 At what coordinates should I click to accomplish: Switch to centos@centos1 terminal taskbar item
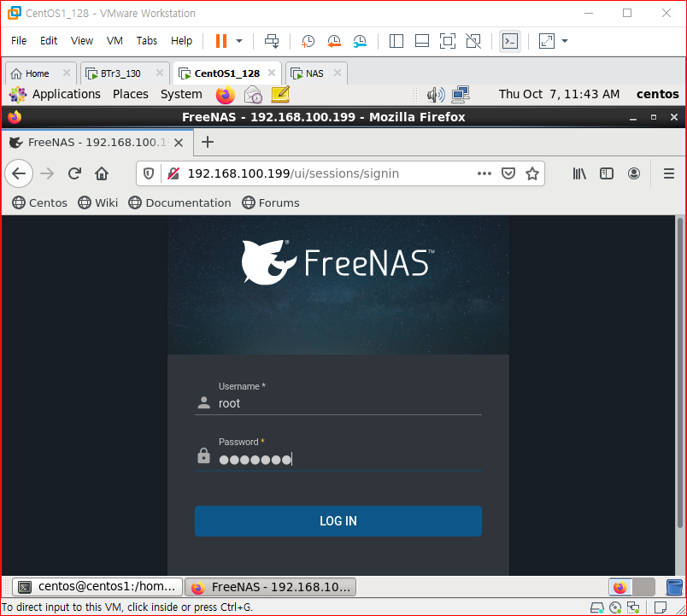[97, 587]
